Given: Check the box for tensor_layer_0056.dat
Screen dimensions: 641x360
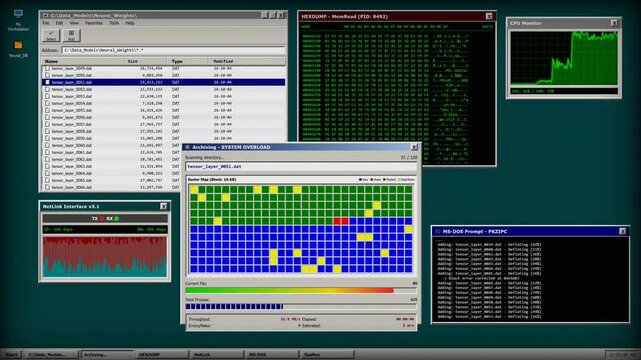Looking at the screenshot, I should (x=47, y=117).
